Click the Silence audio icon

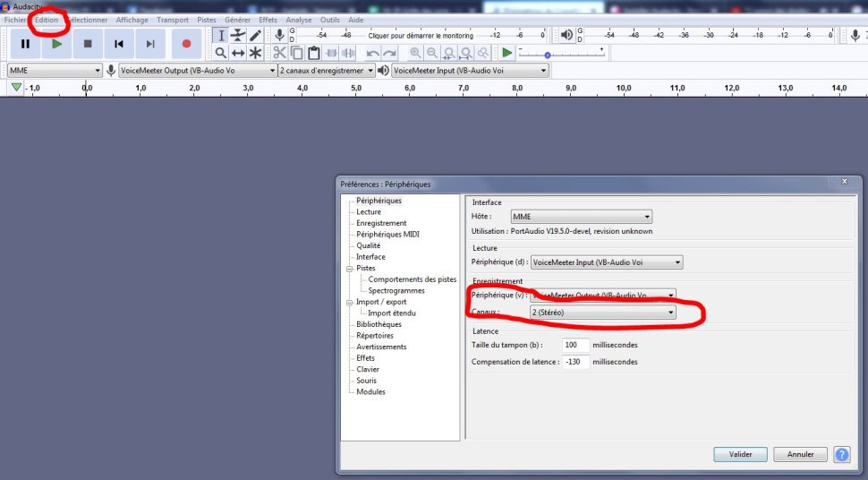(349, 53)
